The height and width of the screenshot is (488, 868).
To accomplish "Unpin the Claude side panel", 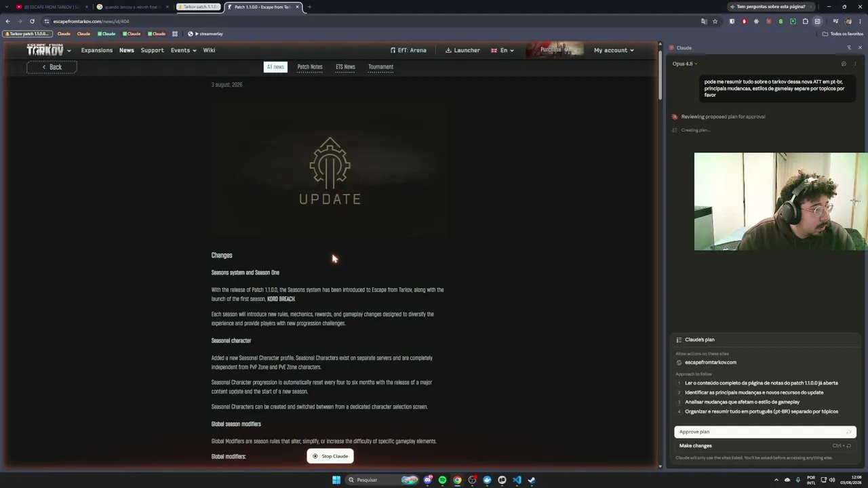I will [849, 47].
